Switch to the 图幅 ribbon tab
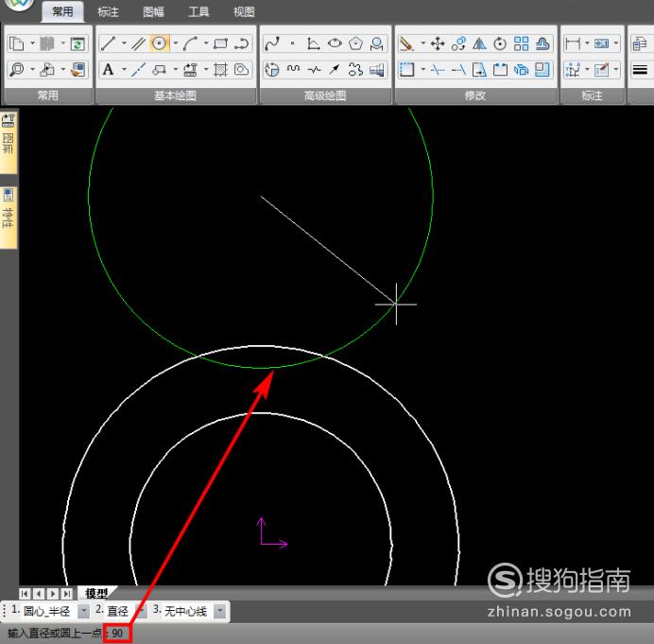 [x=153, y=11]
